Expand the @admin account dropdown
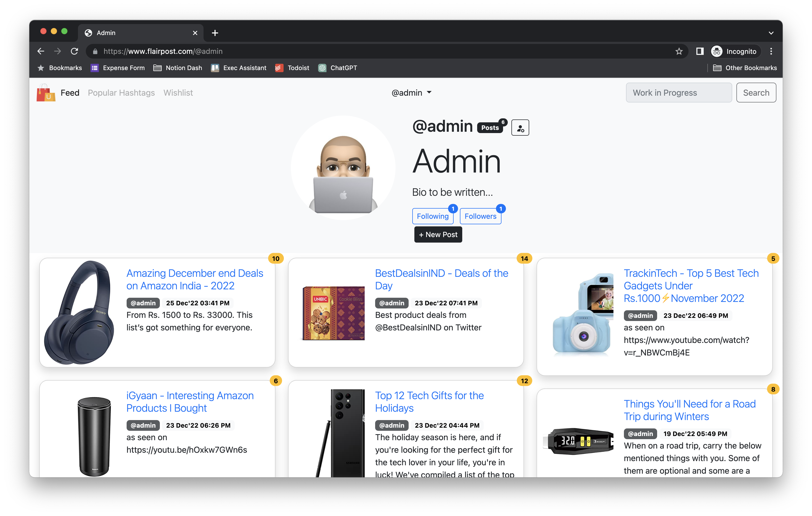812x516 pixels. tap(411, 93)
